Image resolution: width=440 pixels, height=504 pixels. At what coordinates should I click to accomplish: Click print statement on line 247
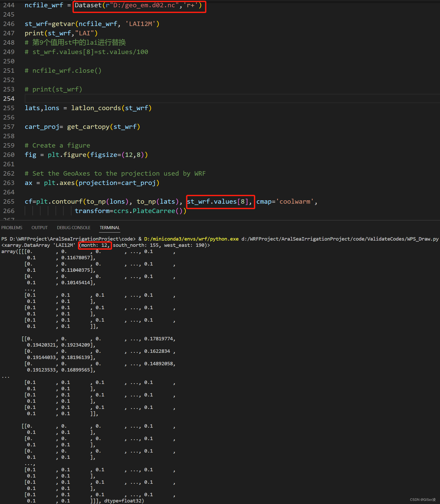tap(61, 33)
